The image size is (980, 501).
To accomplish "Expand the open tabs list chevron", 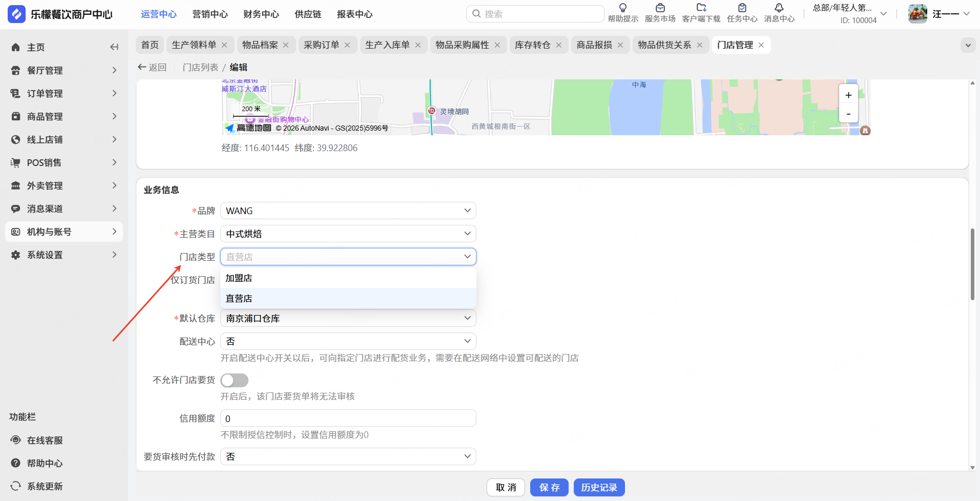I will pos(968,45).
